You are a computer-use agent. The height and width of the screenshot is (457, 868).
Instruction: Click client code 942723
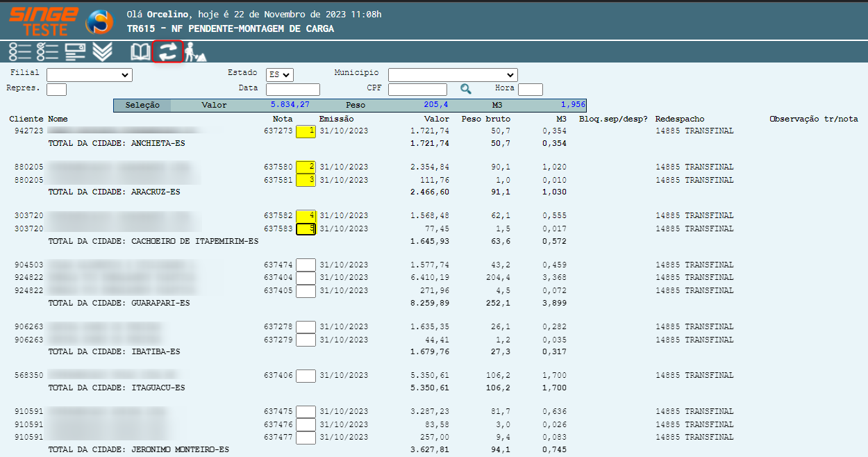pos(29,131)
